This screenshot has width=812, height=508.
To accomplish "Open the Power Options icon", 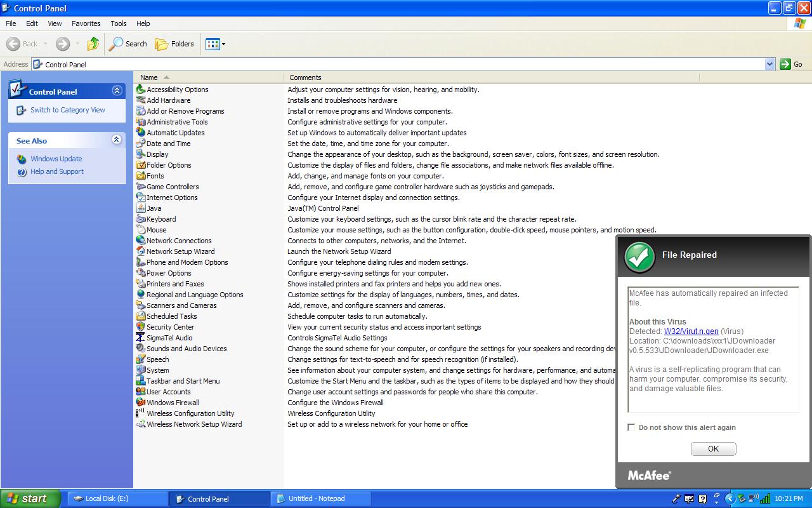I will [141, 273].
